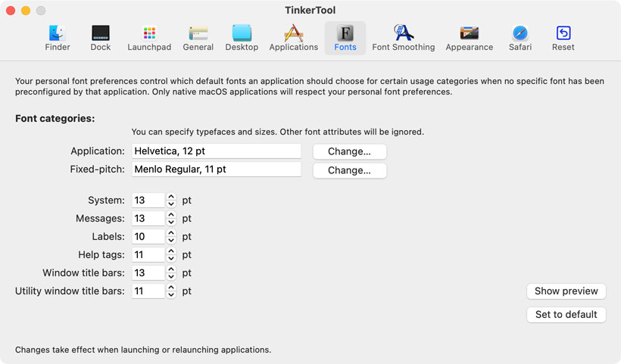Click Change button for Application font
Image resolution: width=621 pixels, height=364 pixels.
(x=349, y=151)
